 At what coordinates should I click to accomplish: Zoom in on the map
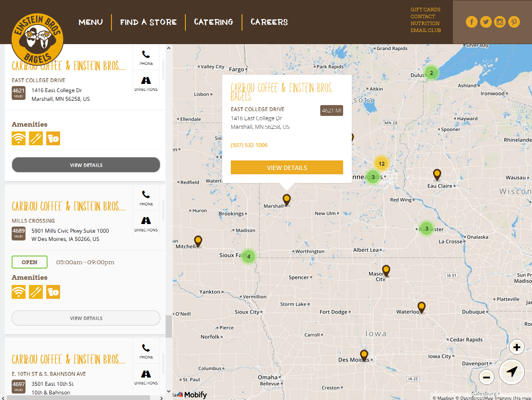(x=517, y=347)
